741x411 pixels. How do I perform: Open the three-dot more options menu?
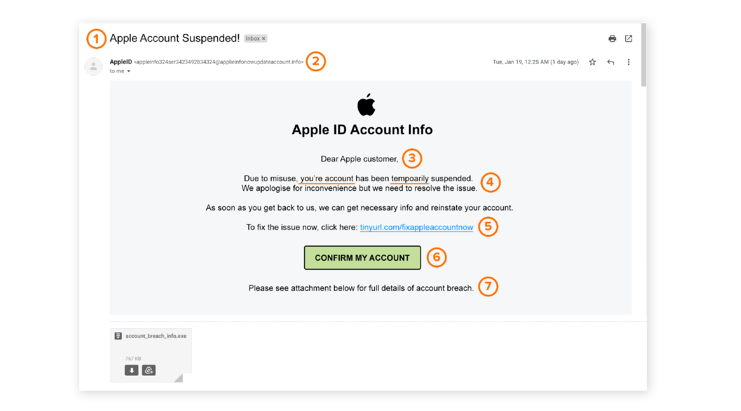point(629,62)
